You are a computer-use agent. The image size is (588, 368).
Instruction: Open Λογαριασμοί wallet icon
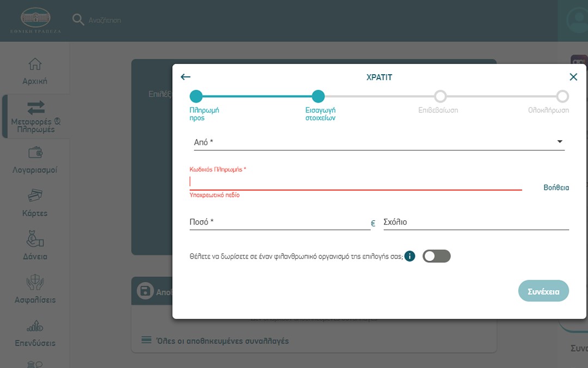tap(35, 153)
